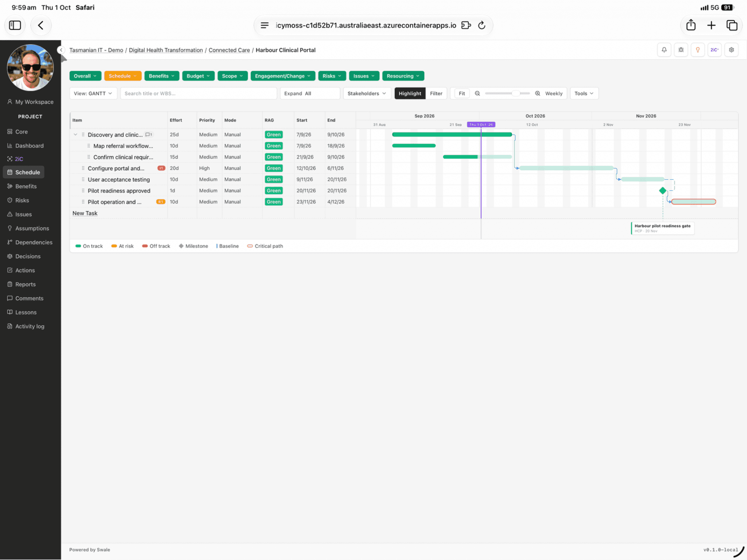Click the zoom in magnifier icon
Image resolution: width=747 pixels, height=560 pixels.
click(538, 93)
